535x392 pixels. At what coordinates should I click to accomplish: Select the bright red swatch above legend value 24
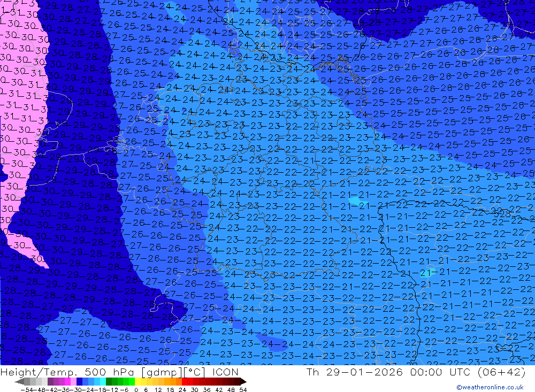pos(185,381)
